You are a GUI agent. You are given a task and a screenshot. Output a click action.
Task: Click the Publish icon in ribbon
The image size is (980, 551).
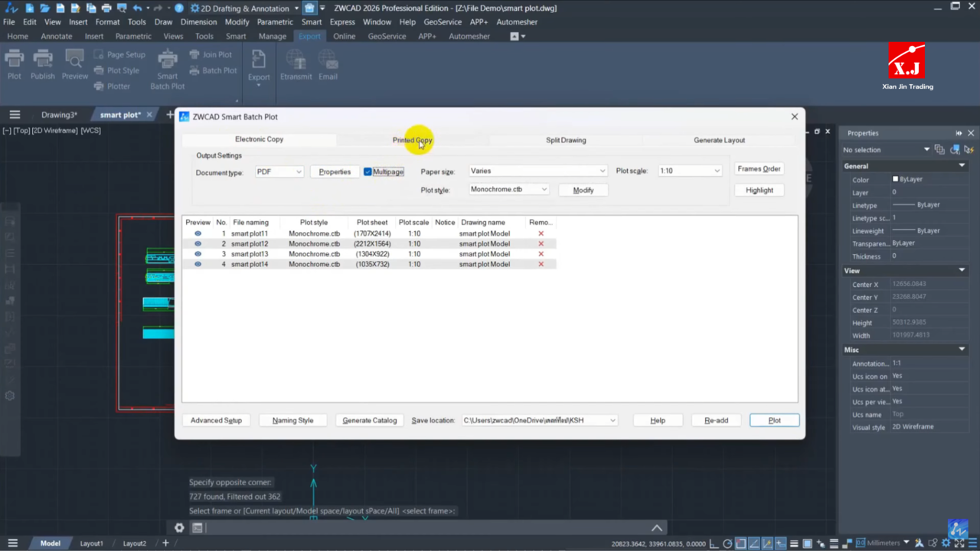coord(43,64)
